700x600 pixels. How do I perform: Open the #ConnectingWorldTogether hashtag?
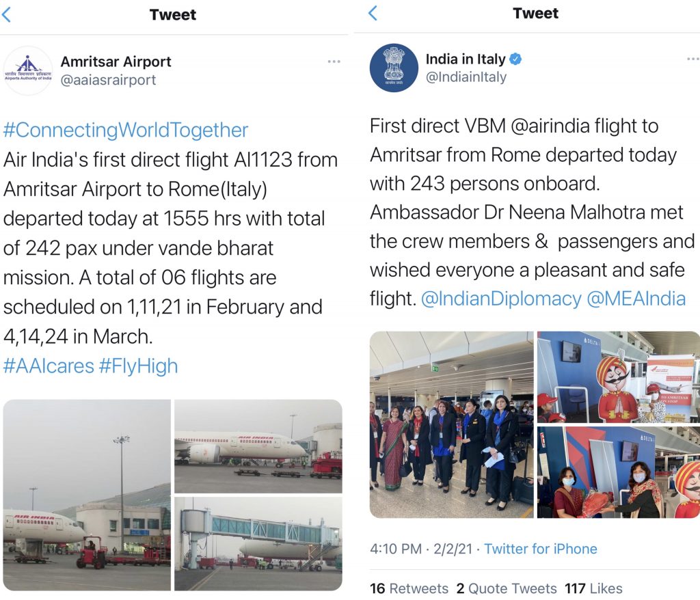coord(126,130)
